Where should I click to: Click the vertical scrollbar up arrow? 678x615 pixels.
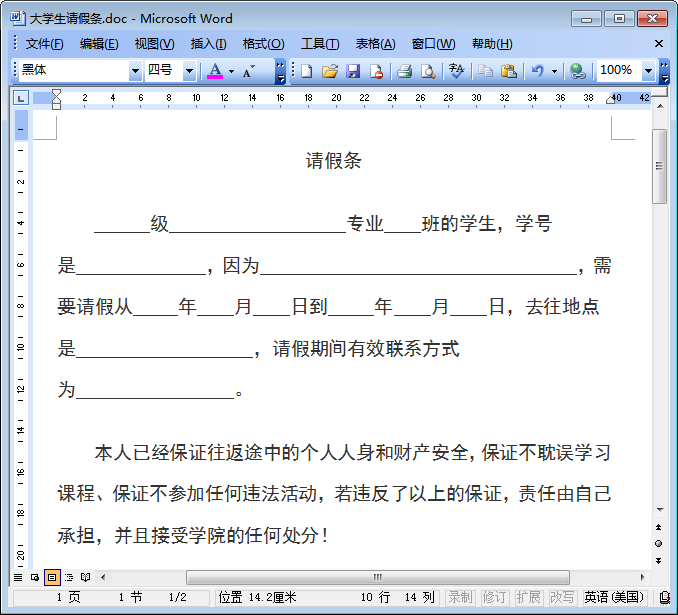659,106
